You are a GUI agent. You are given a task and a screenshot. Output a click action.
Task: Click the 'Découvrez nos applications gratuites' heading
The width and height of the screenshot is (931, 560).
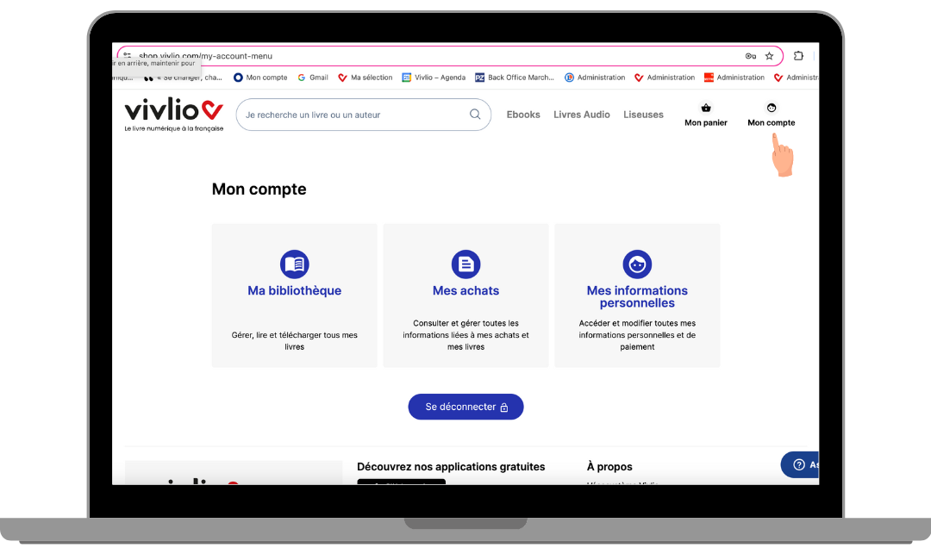click(x=451, y=466)
